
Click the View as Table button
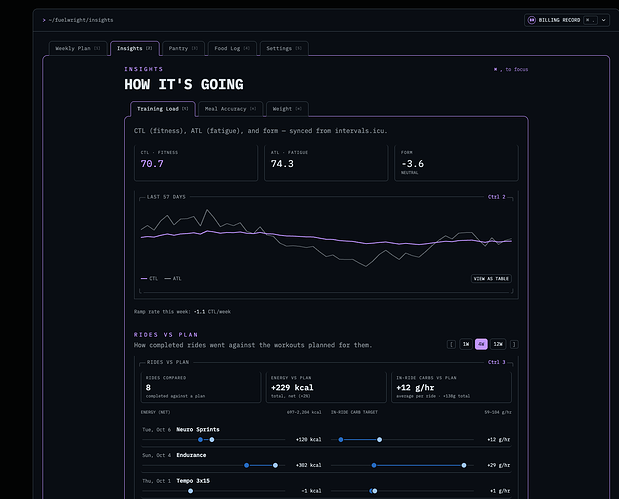[491, 279]
